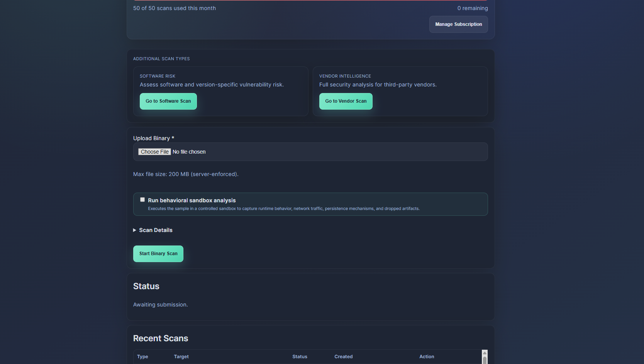
Task: Open the Manage Subscription page
Action: (x=458, y=24)
